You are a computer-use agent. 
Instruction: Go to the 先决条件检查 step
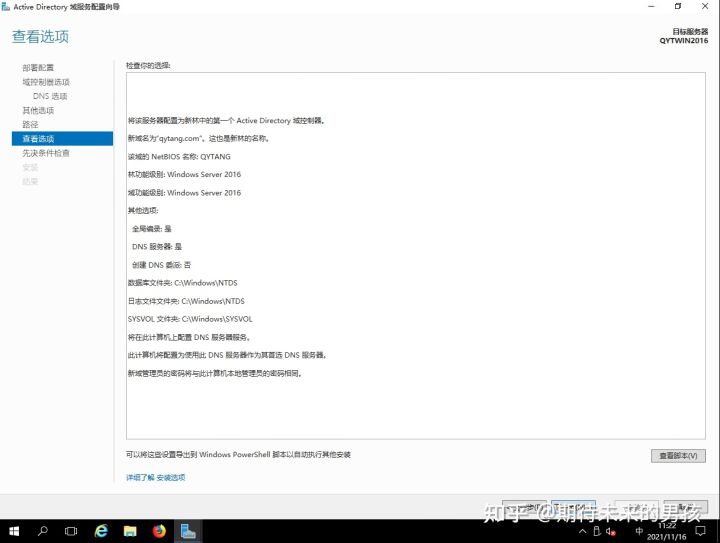[46, 153]
